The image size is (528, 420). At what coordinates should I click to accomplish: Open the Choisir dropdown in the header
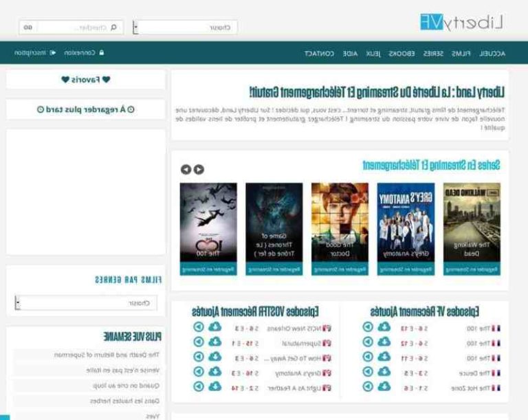(x=185, y=27)
